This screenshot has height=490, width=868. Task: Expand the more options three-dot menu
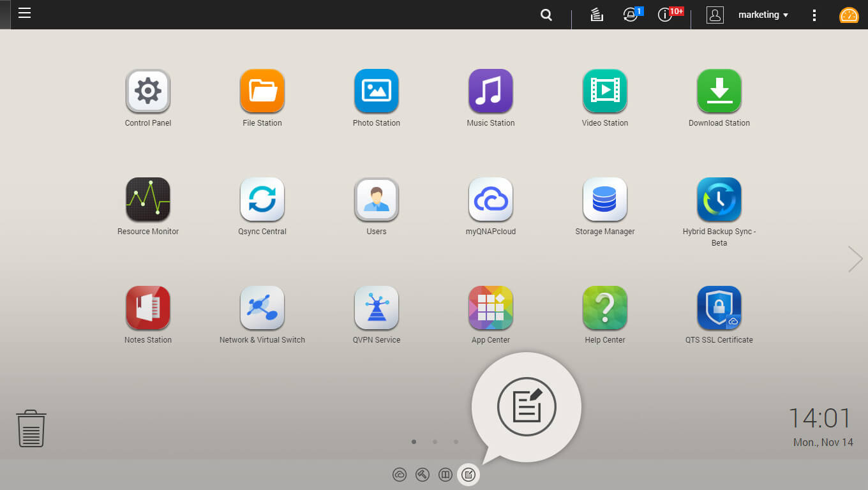(814, 14)
